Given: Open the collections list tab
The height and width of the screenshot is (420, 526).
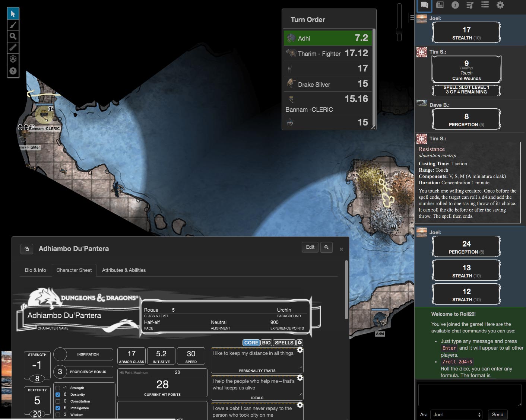Looking at the screenshot, I should [x=485, y=6].
